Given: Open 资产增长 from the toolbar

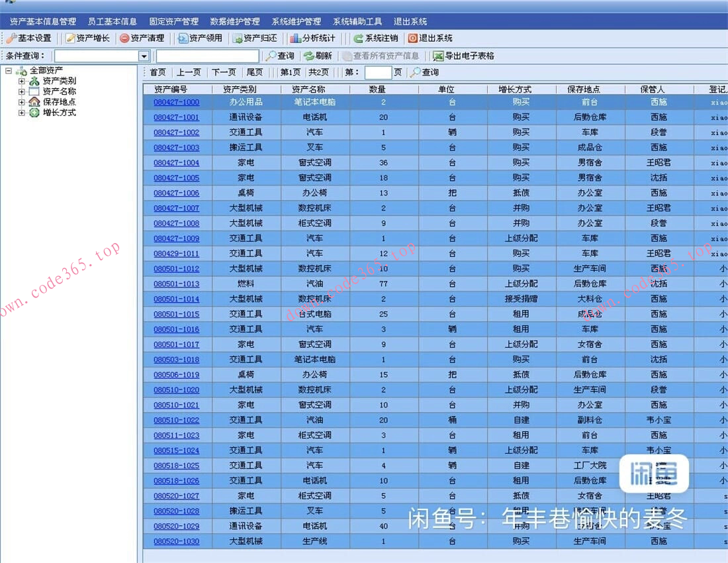Looking at the screenshot, I should 87,38.
